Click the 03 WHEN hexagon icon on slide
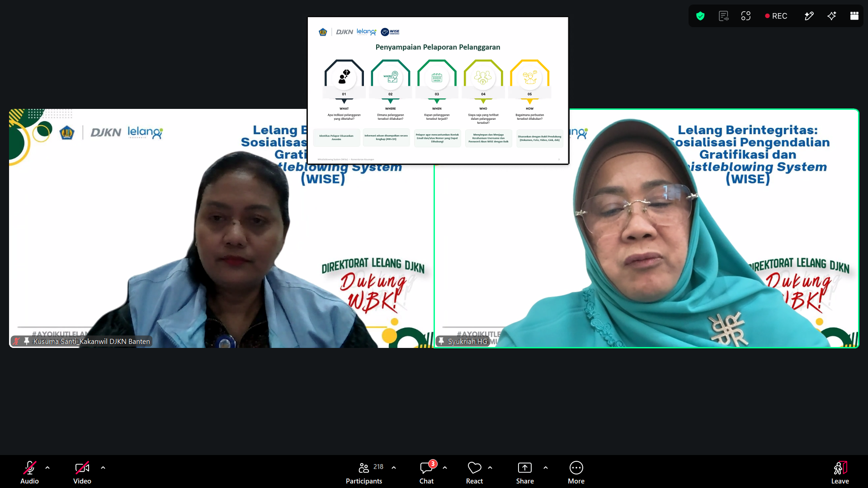 (x=437, y=77)
